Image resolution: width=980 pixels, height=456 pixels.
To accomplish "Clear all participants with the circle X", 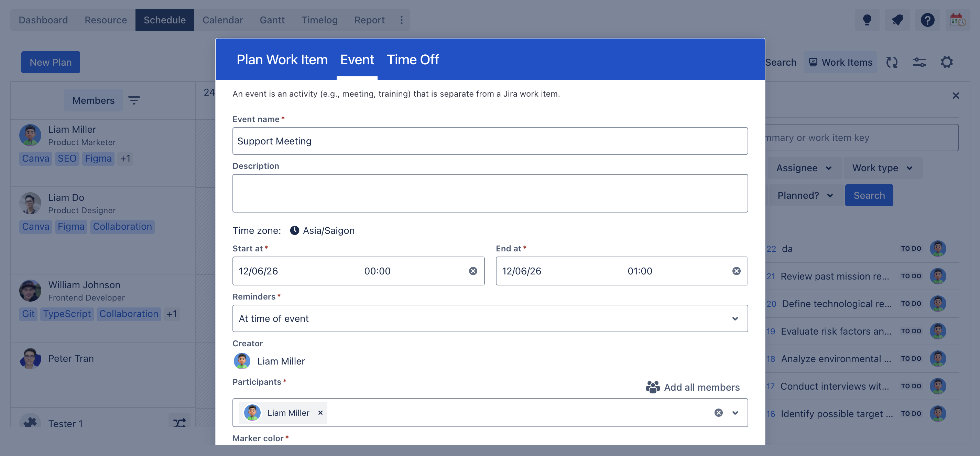I will tap(718, 413).
